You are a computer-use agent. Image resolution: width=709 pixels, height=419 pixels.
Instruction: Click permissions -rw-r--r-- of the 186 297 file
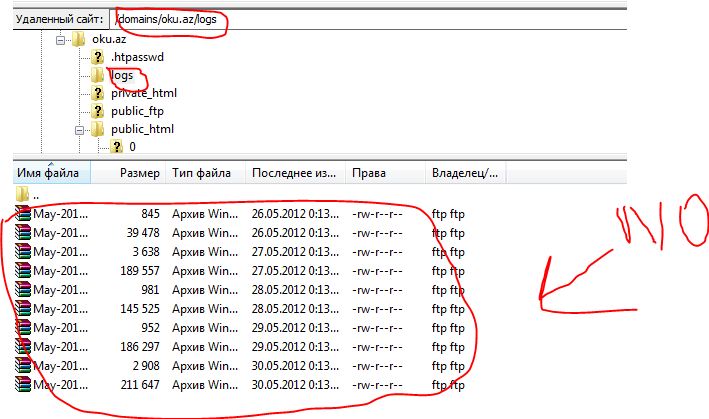378,347
